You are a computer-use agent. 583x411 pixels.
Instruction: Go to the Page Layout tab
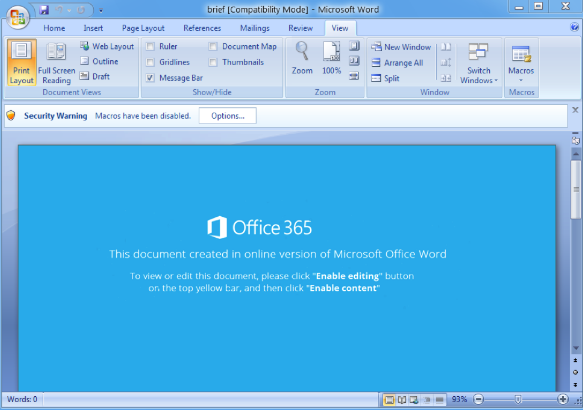[x=143, y=28]
